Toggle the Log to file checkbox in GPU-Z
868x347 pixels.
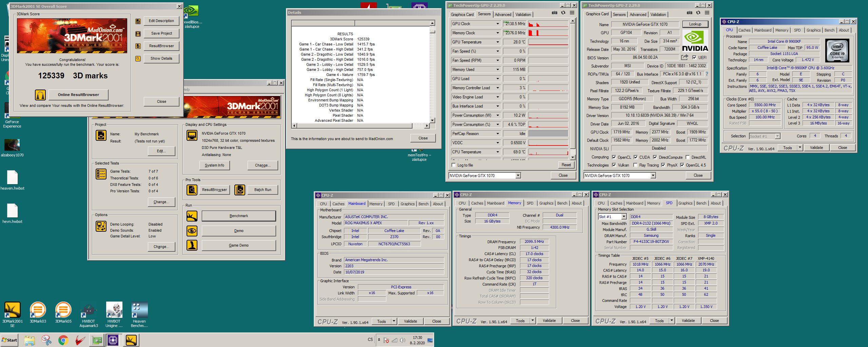(454, 165)
